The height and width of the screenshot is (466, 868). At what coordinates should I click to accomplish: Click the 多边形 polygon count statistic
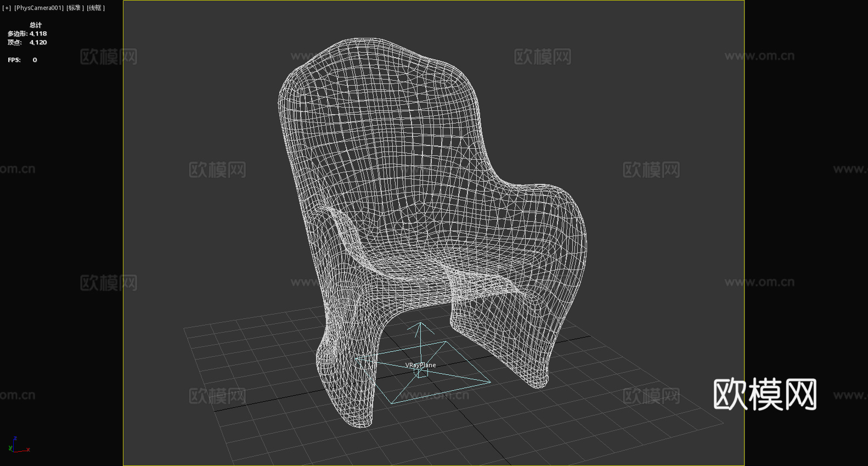click(x=27, y=33)
